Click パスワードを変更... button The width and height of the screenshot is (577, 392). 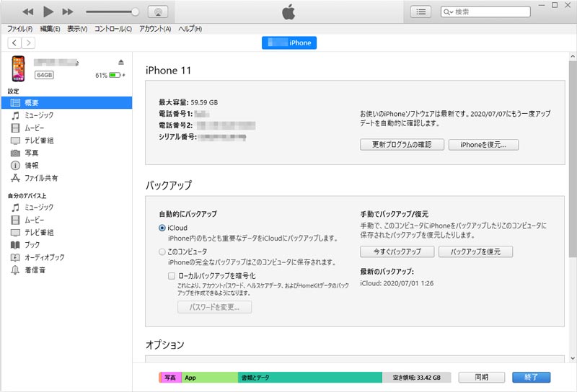point(214,307)
